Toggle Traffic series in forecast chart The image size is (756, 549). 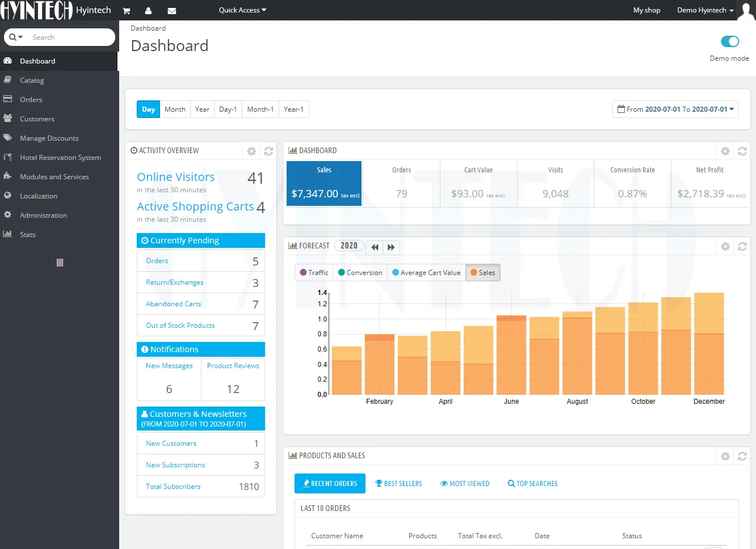(314, 273)
